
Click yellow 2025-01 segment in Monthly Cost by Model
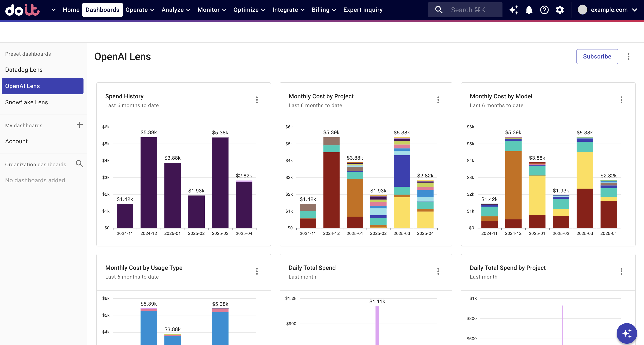click(x=537, y=195)
